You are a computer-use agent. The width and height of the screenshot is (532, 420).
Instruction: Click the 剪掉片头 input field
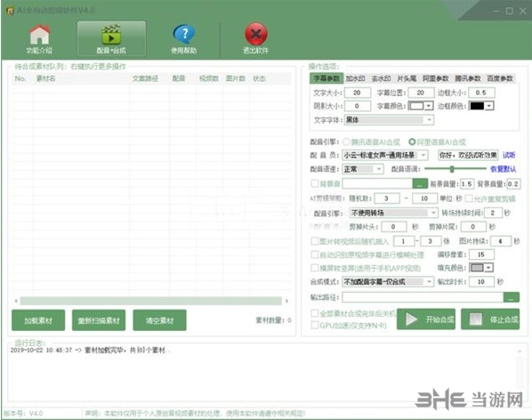393,227
